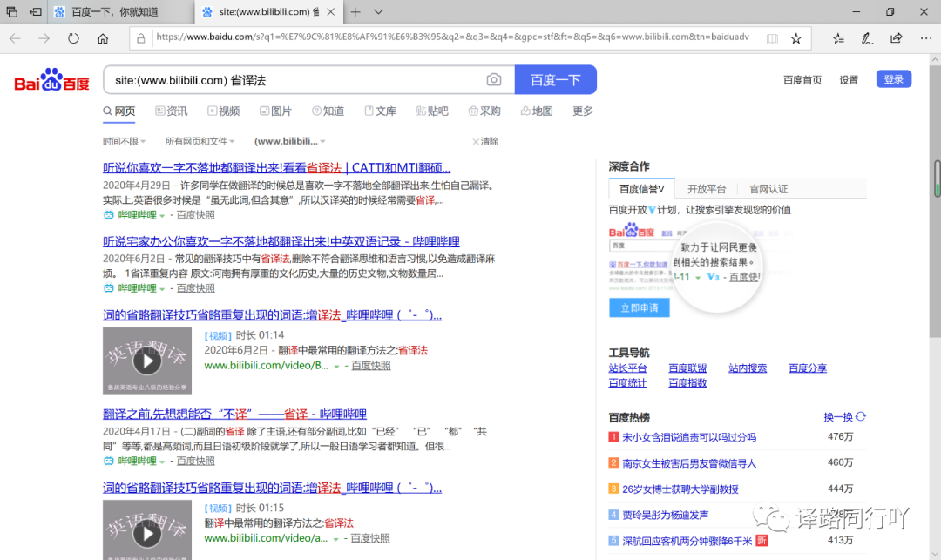Switch to the 官网认证 tab
Image resolution: width=941 pixels, height=560 pixels.
coord(768,189)
